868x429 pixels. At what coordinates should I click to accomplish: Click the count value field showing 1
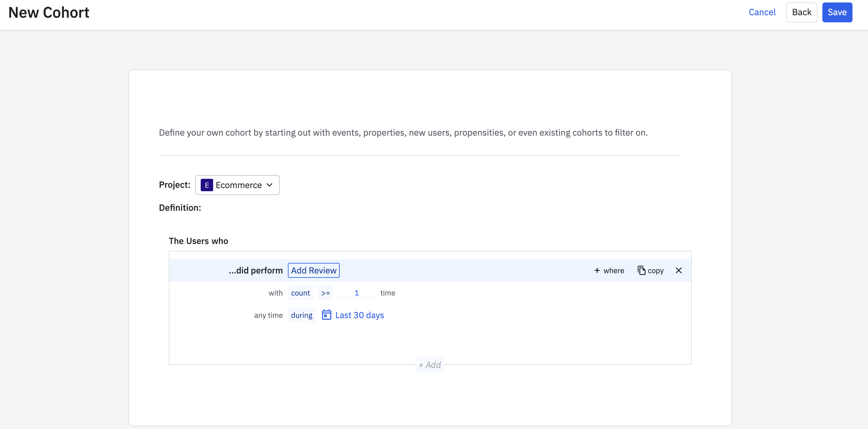coord(356,293)
